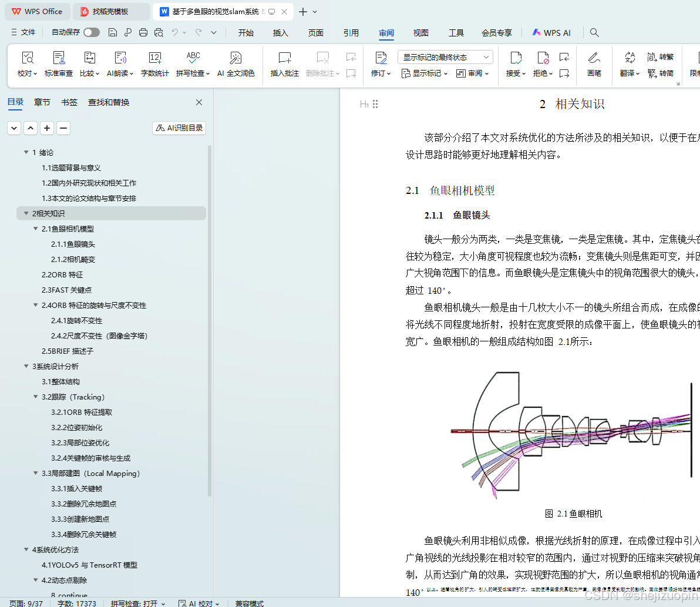Open the 文件 menu
This screenshot has width=700, height=607.
point(23,32)
